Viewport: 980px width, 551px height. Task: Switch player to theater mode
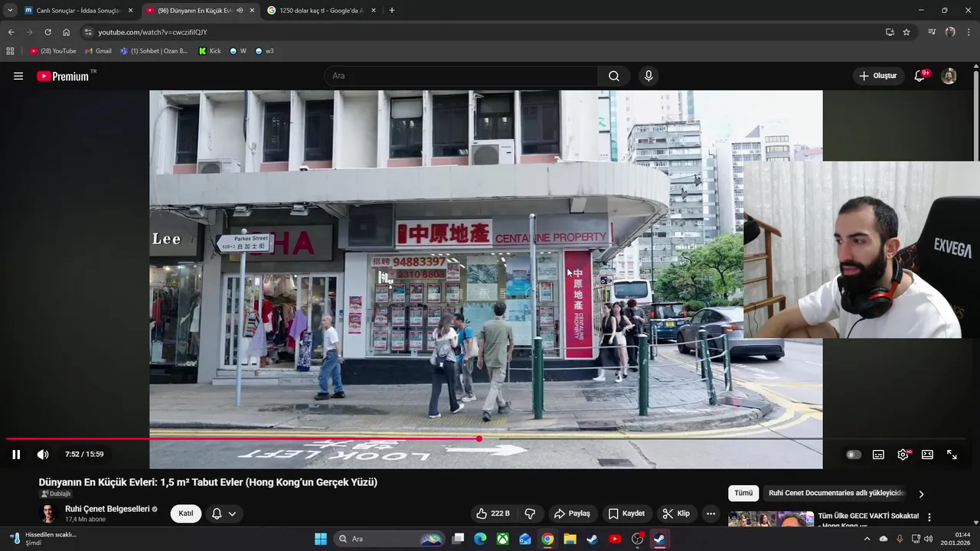927,455
